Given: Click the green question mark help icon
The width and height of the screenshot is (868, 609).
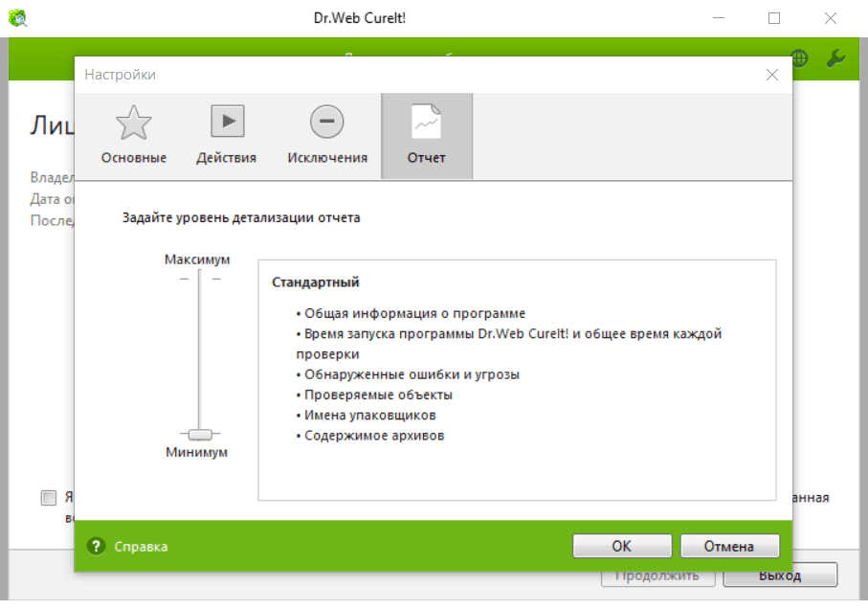Looking at the screenshot, I should click(96, 547).
